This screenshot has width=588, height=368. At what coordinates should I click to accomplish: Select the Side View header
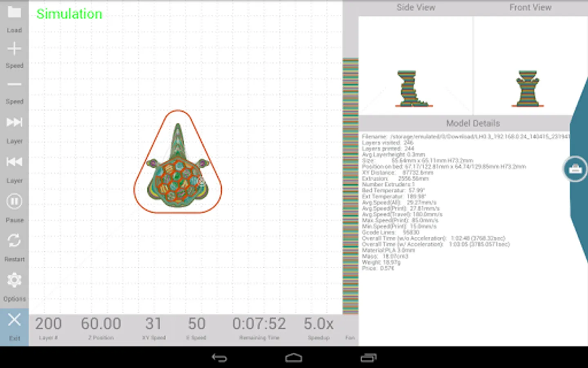coord(416,7)
